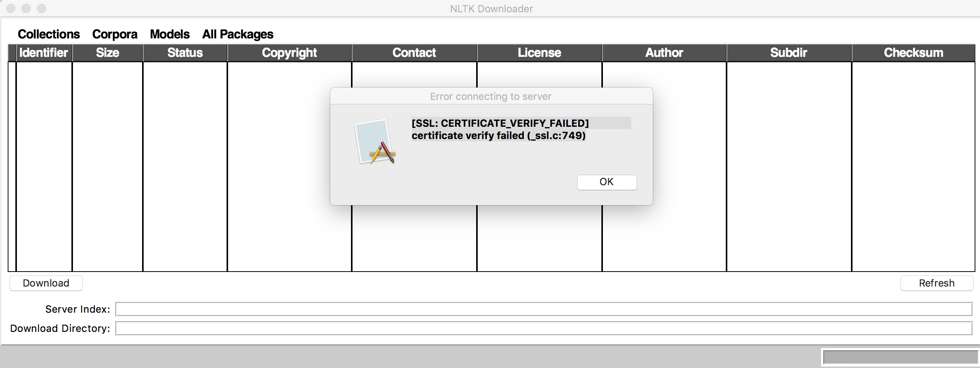The image size is (980, 368).
Task: Click the Author column header
Action: [664, 53]
